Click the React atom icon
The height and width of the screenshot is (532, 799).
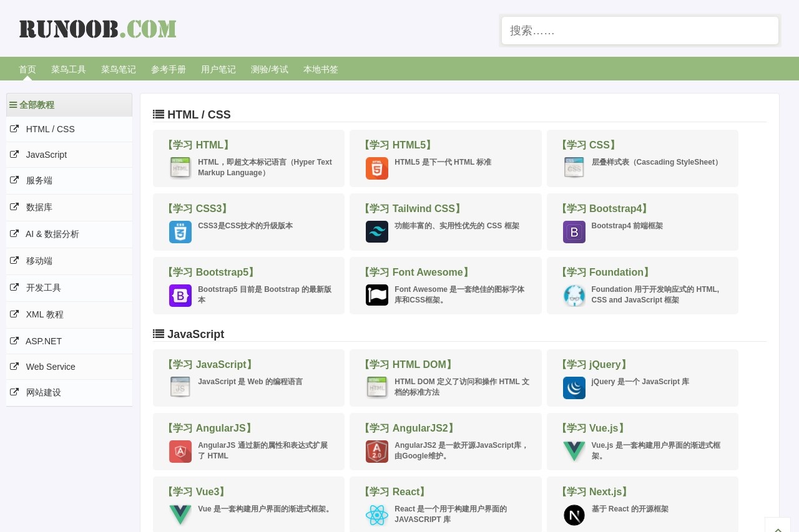pos(377,515)
